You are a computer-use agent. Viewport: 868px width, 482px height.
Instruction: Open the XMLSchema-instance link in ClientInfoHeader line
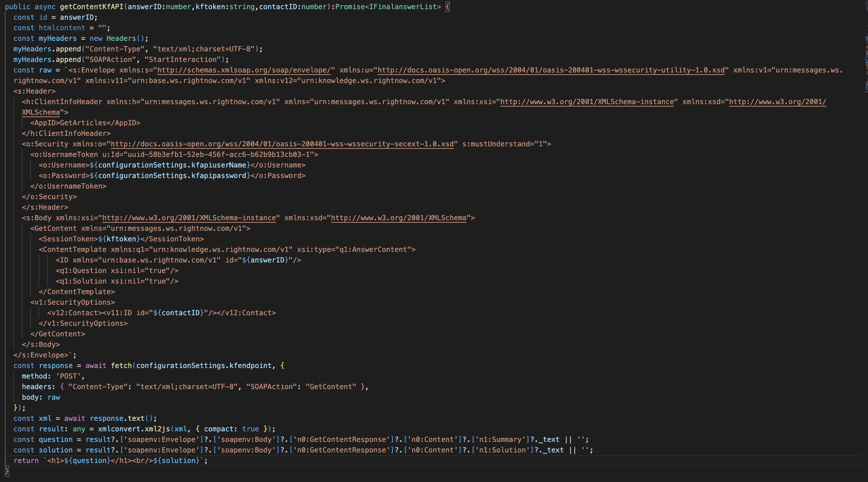[x=587, y=102]
